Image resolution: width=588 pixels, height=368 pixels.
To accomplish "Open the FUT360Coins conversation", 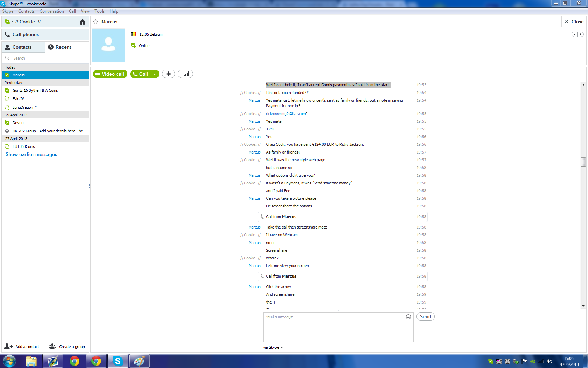I will click(x=45, y=146).
